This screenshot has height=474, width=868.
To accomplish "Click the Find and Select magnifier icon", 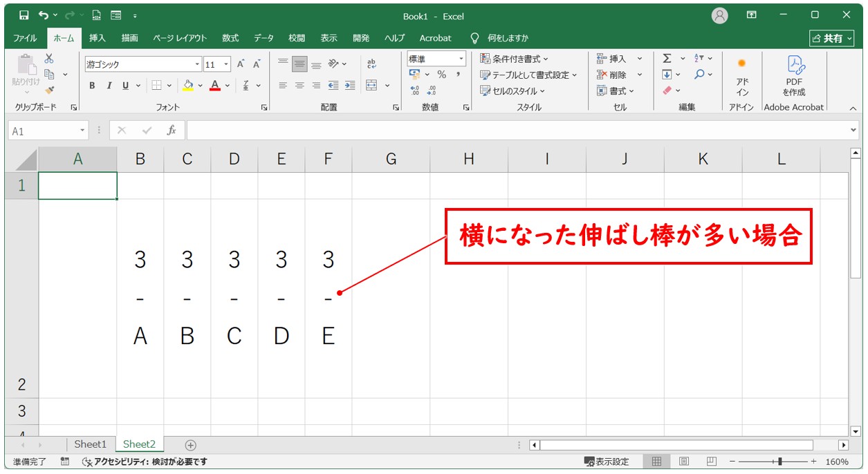I will coord(699,75).
